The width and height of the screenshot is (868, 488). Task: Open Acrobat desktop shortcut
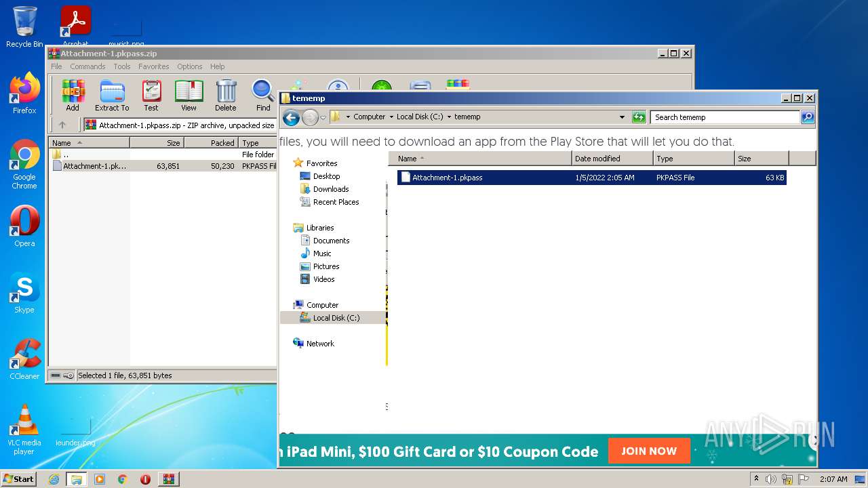tap(76, 24)
